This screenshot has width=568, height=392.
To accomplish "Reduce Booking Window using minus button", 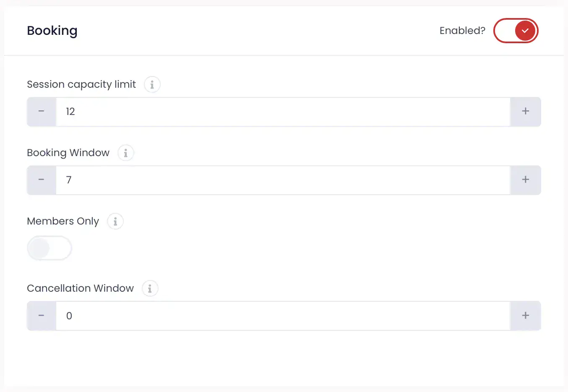I will coord(42,180).
